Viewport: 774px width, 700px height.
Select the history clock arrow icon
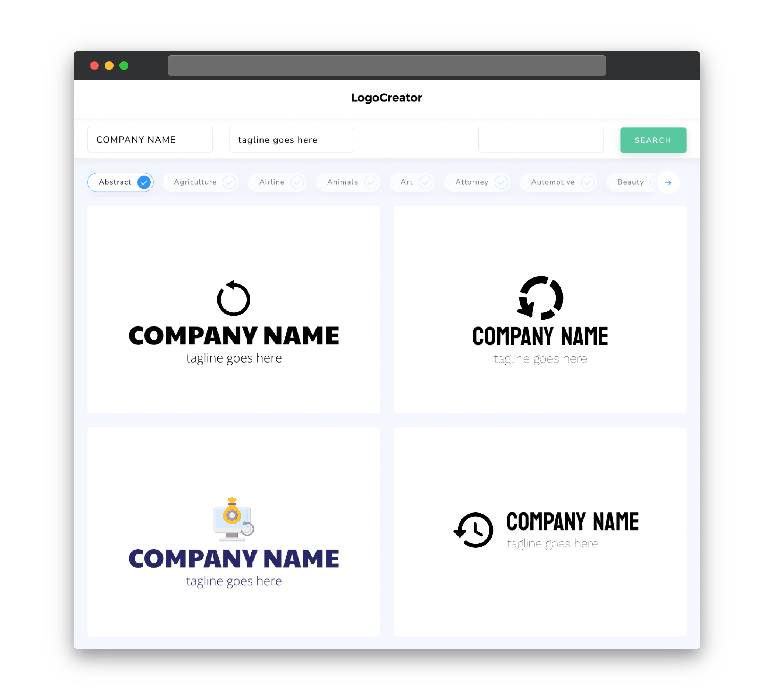click(x=473, y=529)
